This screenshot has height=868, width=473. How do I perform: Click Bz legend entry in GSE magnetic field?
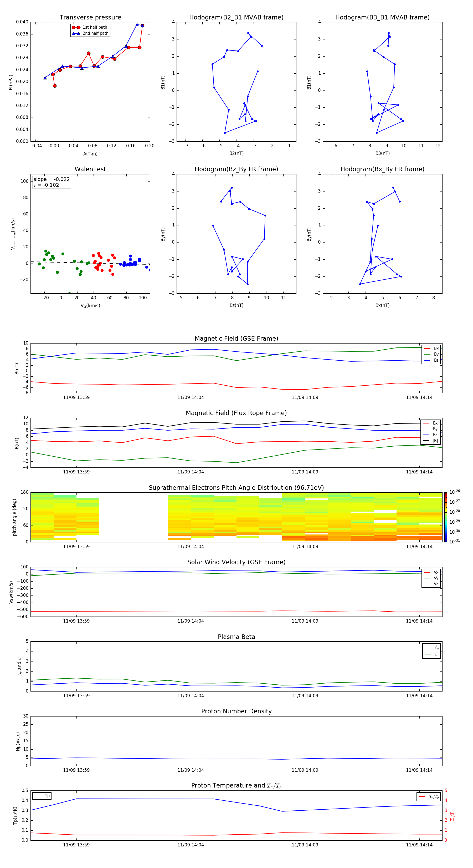click(431, 360)
